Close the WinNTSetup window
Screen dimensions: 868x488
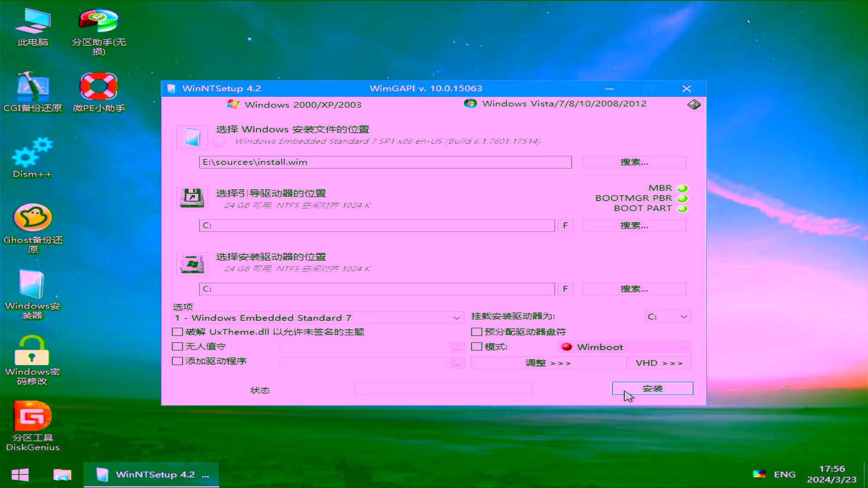(x=686, y=89)
